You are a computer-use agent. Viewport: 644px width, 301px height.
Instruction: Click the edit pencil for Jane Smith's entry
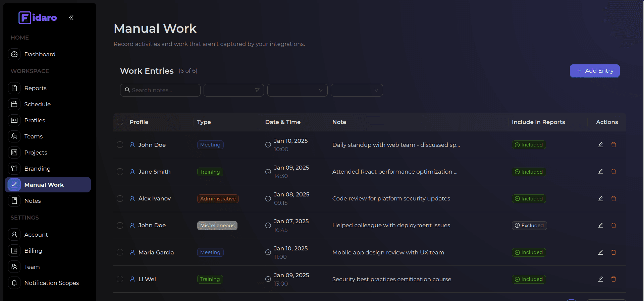point(600,172)
